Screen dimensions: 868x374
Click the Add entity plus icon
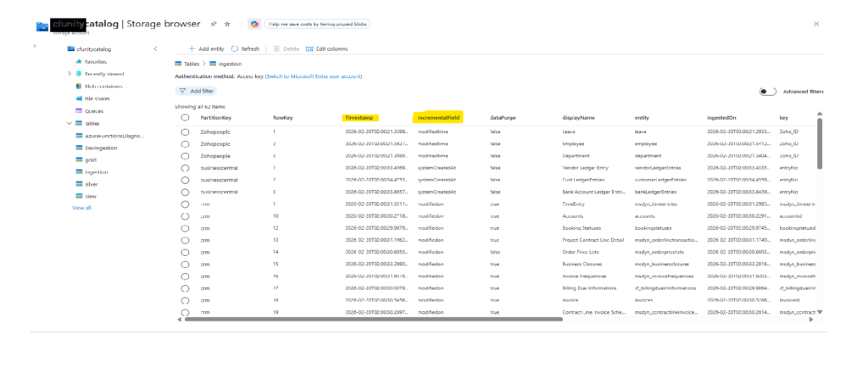(x=191, y=49)
